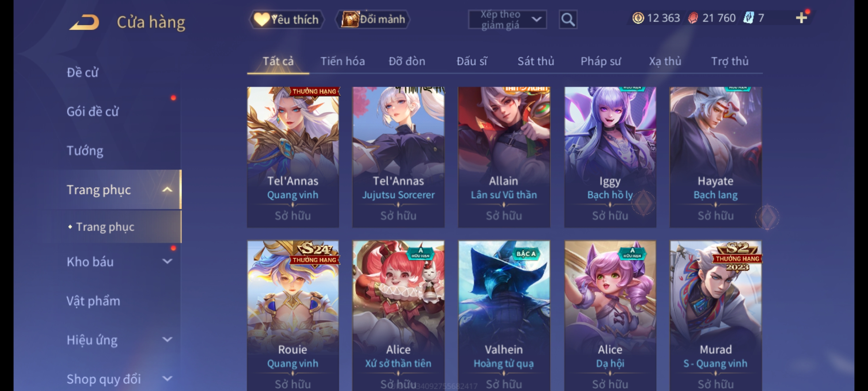Click the back arrow beside Cửa hàng

pyautogui.click(x=85, y=22)
